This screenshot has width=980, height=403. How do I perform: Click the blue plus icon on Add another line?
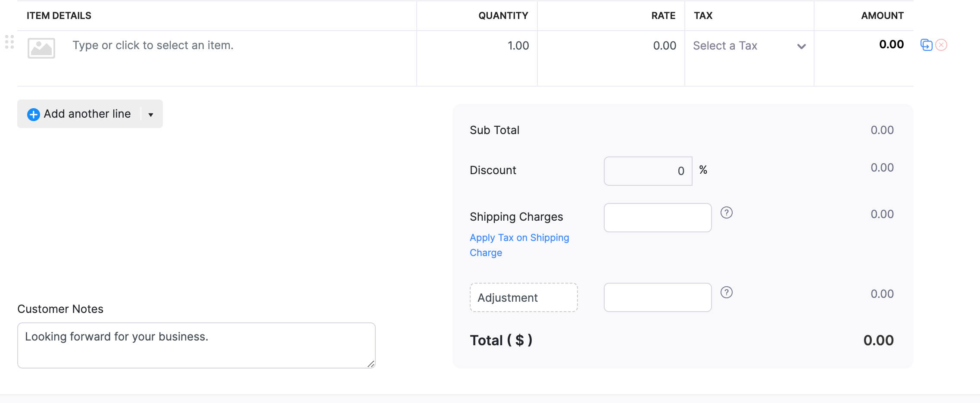34,114
